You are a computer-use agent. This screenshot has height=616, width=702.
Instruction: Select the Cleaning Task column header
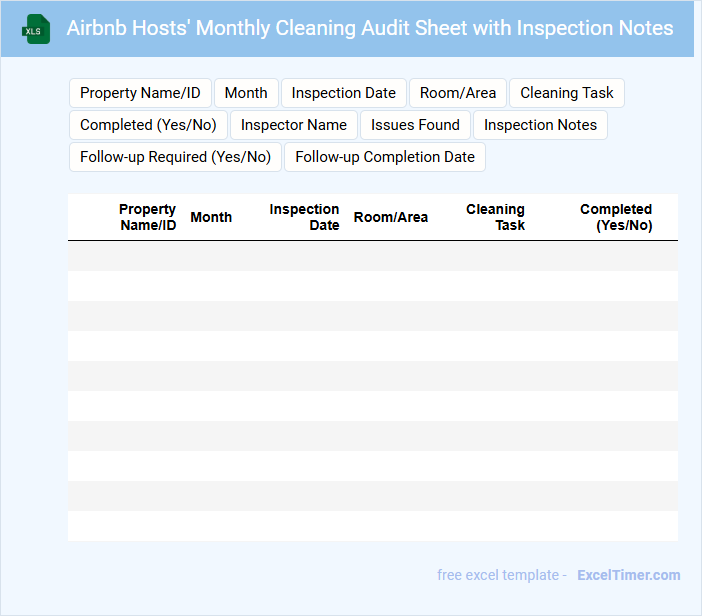pos(496,217)
